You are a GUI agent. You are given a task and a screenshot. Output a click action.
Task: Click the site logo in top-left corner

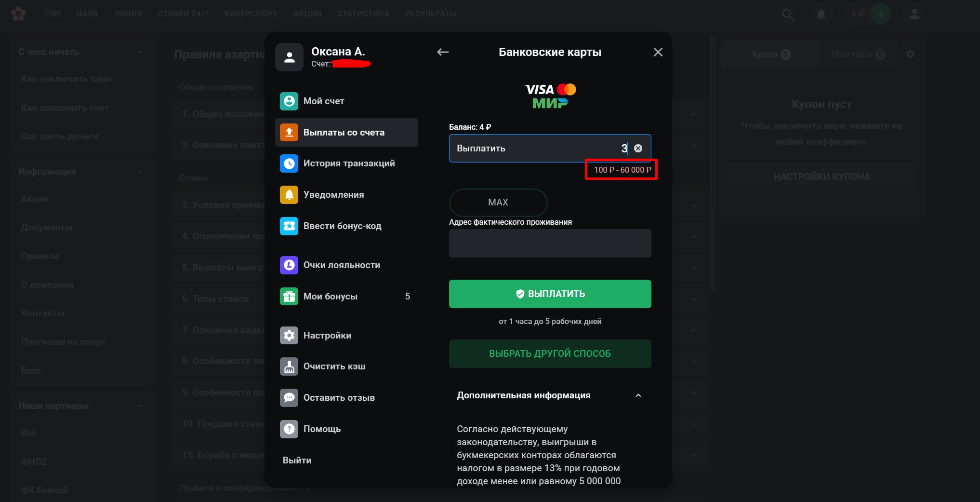click(18, 14)
